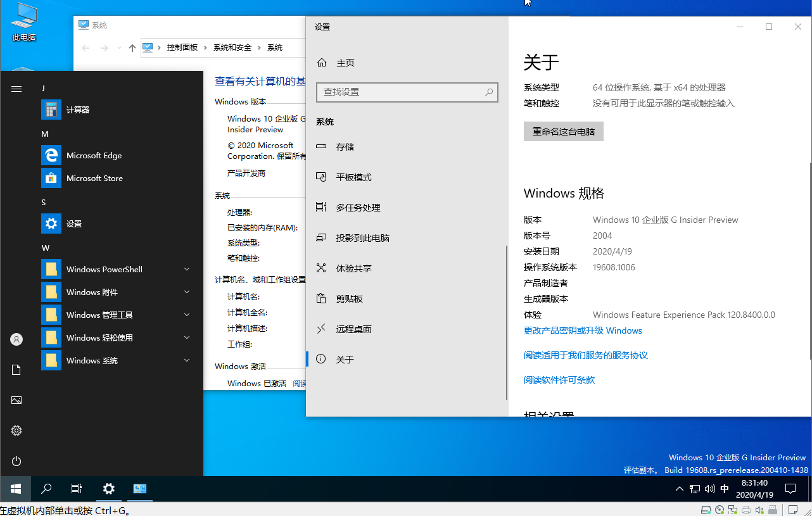Click the search magnifier in 查找设置 box
The image size is (812, 516).
pyautogui.click(x=489, y=92)
